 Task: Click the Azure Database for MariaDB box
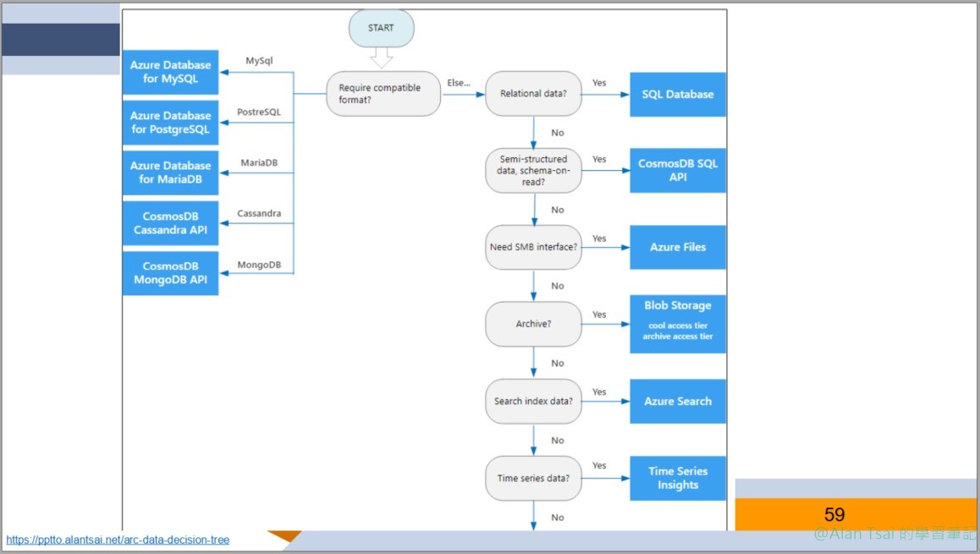tap(171, 173)
